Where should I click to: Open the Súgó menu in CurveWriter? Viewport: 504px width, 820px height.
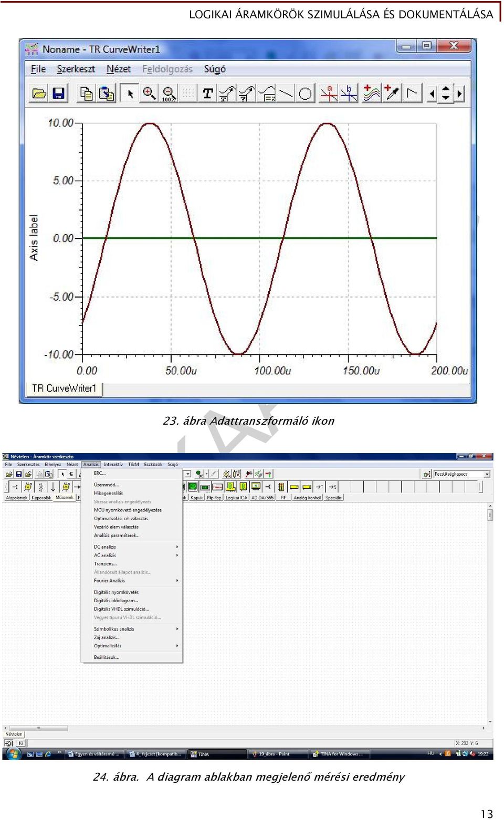(215, 69)
